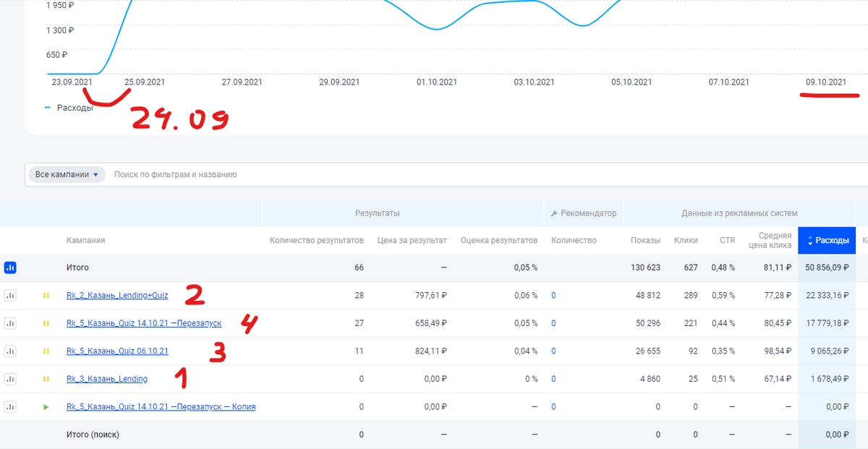Select total impressions value 130 623
Screen dimensions: 868x449
coord(645,268)
